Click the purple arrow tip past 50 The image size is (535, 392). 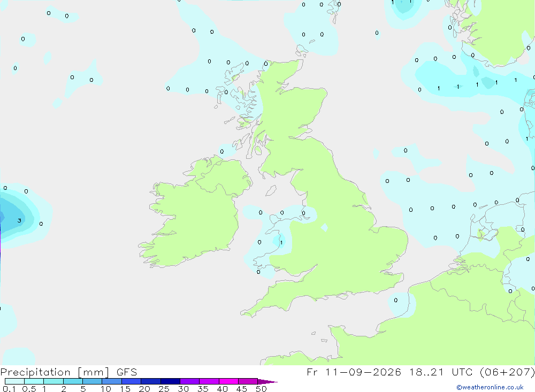[267, 382]
